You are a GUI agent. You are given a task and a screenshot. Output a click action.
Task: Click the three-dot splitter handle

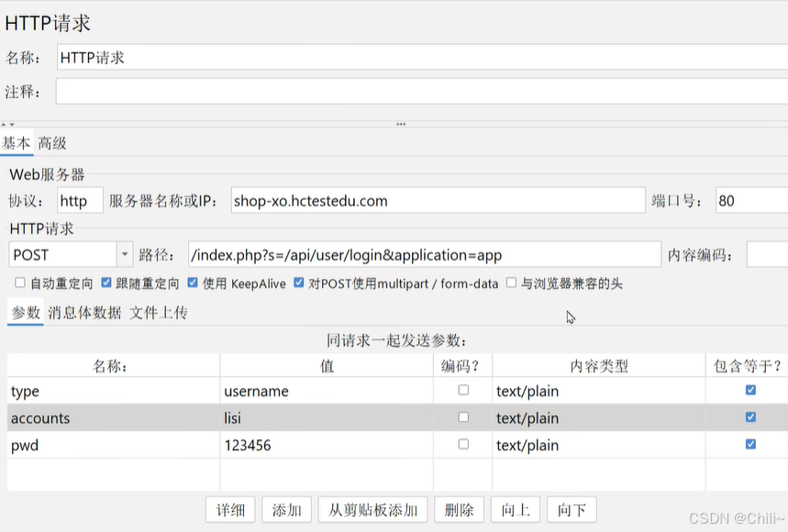pyautogui.click(x=401, y=124)
